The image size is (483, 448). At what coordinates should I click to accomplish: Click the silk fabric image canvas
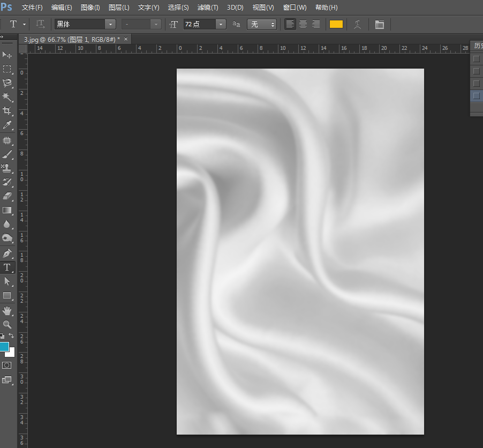[300, 251]
